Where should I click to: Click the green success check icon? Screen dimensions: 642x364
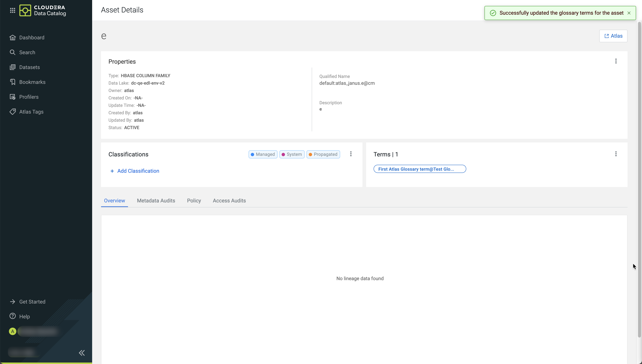pyautogui.click(x=493, y=13)
